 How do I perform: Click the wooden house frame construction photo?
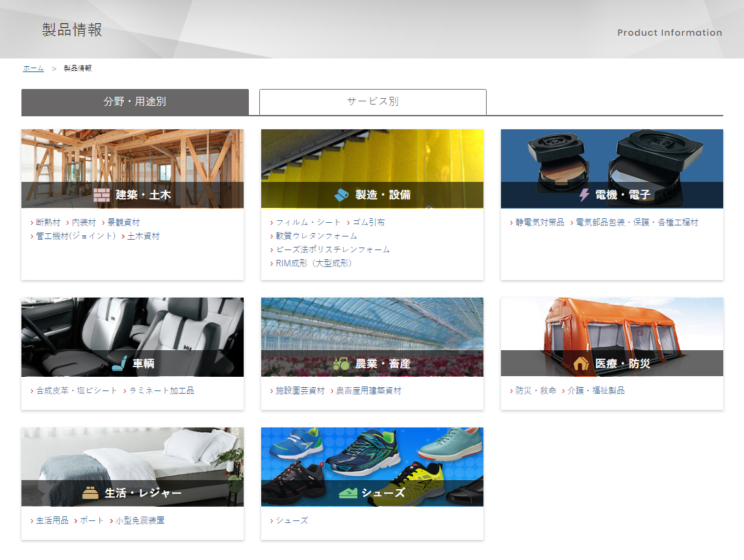point(132,156)
